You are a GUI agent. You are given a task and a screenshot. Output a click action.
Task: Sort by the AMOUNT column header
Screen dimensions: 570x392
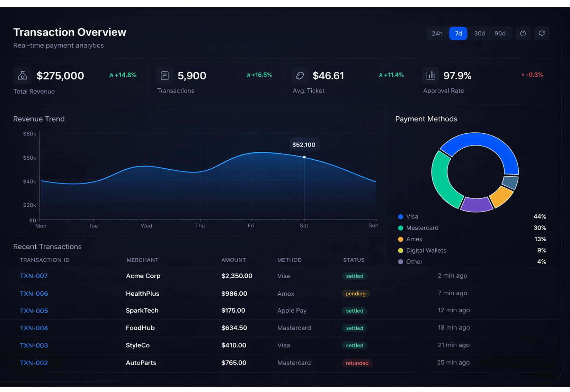pyautogui.click(x=233, y=260)
